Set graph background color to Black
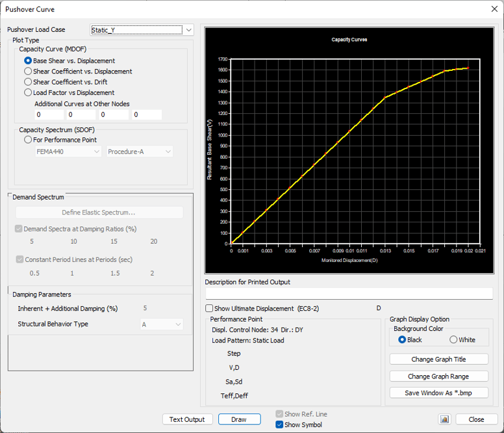Viewport: 504px width, 433px height. pyautogui.click(x=402, y=339)
